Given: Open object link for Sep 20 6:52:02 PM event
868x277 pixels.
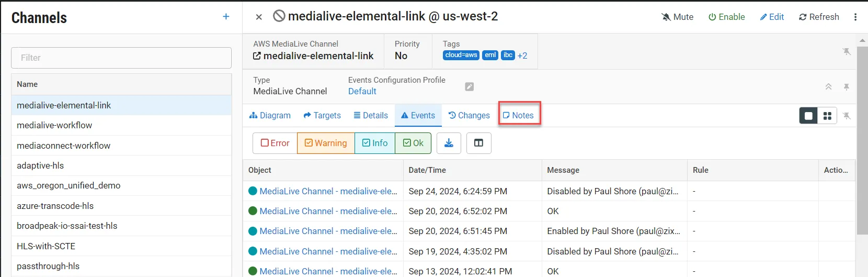Looking at the screenshot, I should 328,211.
